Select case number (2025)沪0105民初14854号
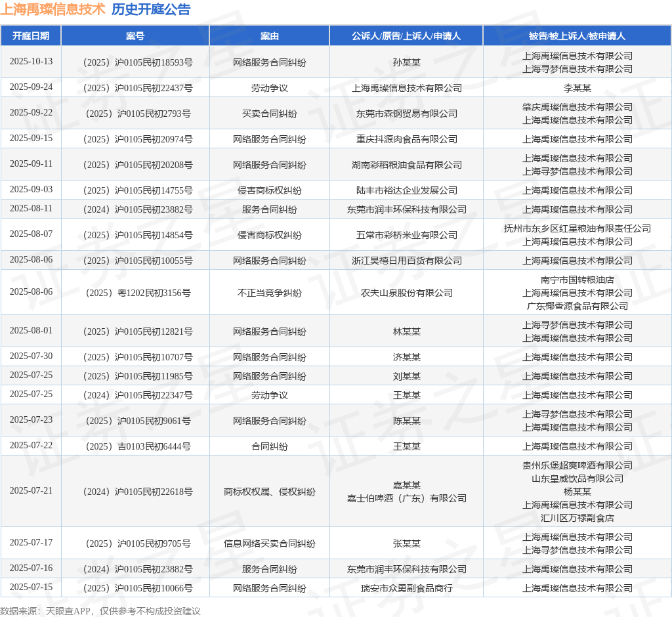 tap(138, 235)
